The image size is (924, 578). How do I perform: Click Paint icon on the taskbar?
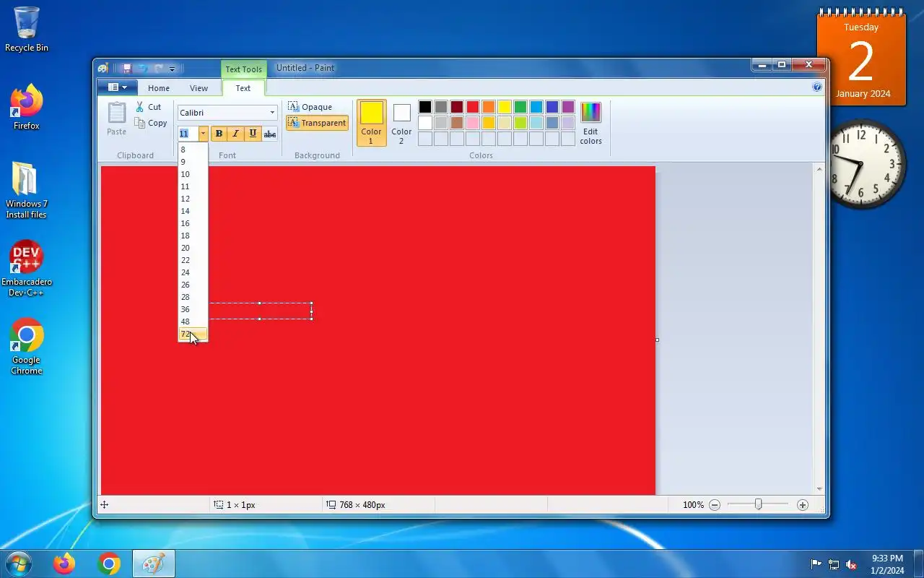tap(154, 564)
